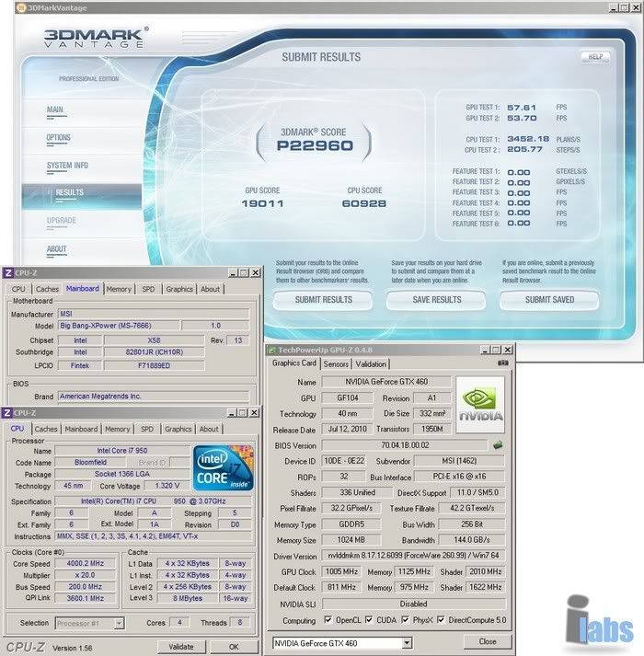The image size is (644, 656).
Task: Click the GPU-Z screenshot camera icon
Action: (x=503, y=363)
